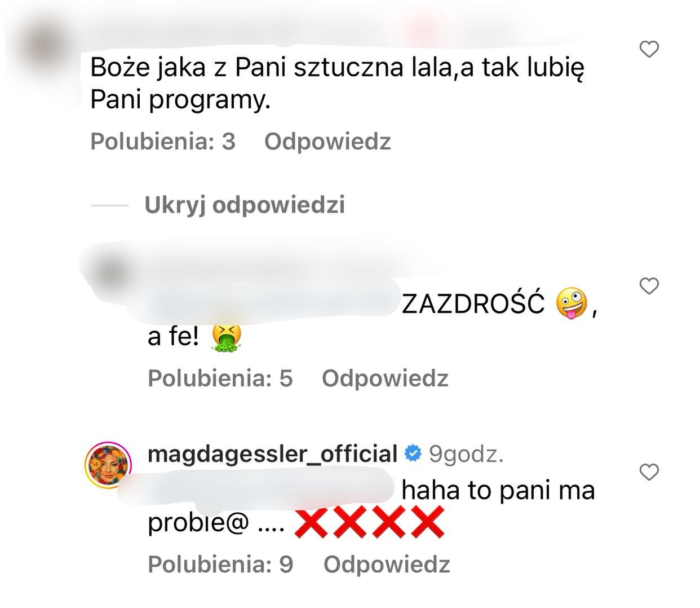Open the "Polubienia: 3" likes list
Image resolution: width=700 pixels, height=608 pixels.
[163, 141]
